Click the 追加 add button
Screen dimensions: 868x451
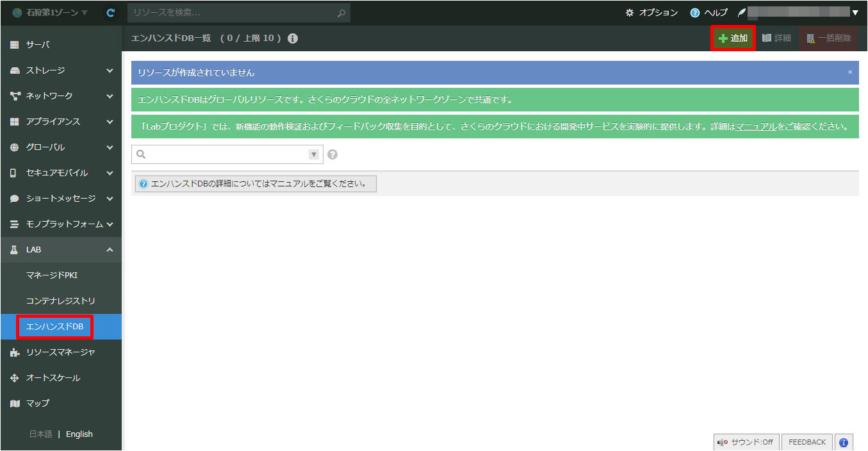(733, 38)
